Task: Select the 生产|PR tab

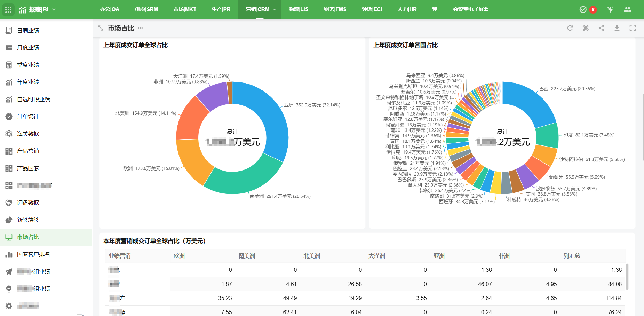Action: (x=221, y=9)
